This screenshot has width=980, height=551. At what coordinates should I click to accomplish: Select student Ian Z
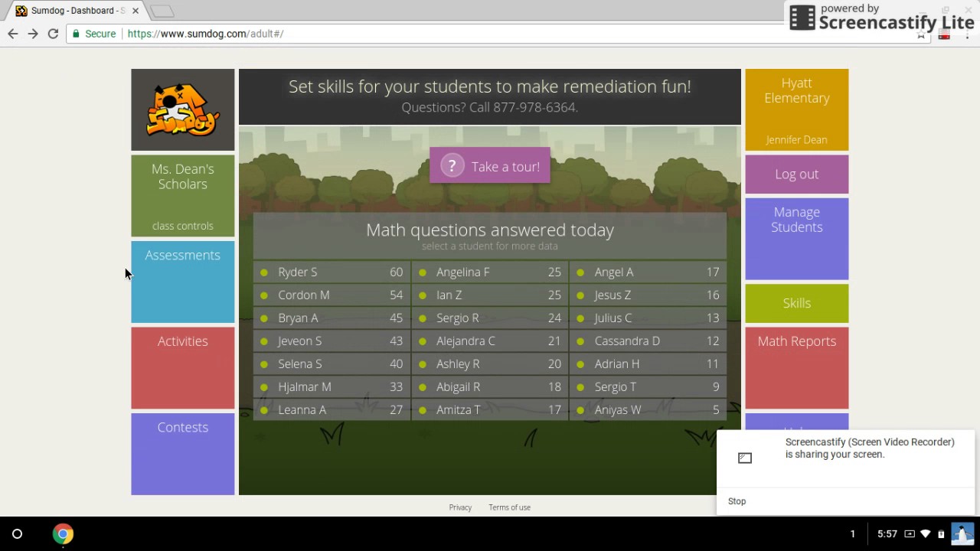tap(490, 295)
